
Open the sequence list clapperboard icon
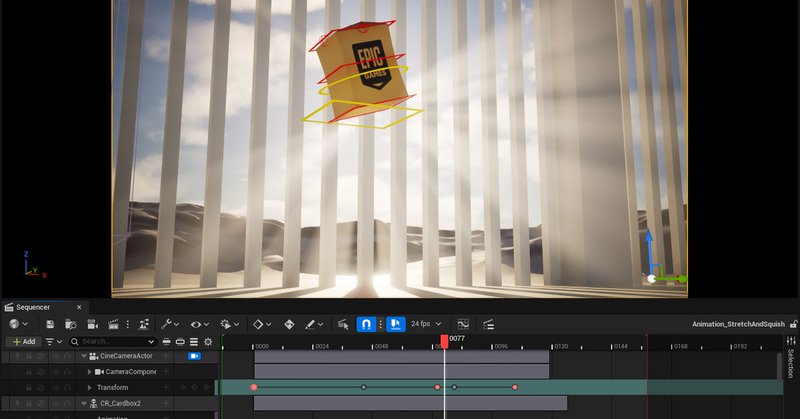pos(488,324)
